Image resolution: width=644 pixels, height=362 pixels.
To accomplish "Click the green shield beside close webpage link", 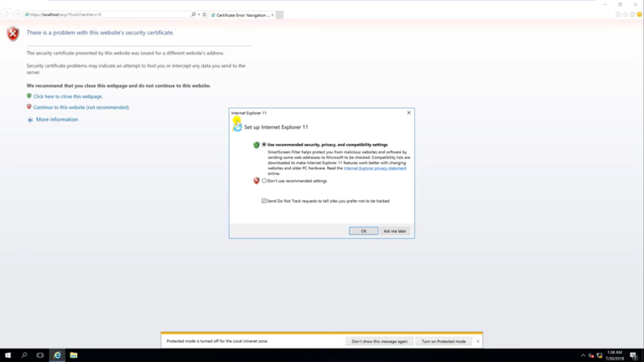I will [29, 96].
